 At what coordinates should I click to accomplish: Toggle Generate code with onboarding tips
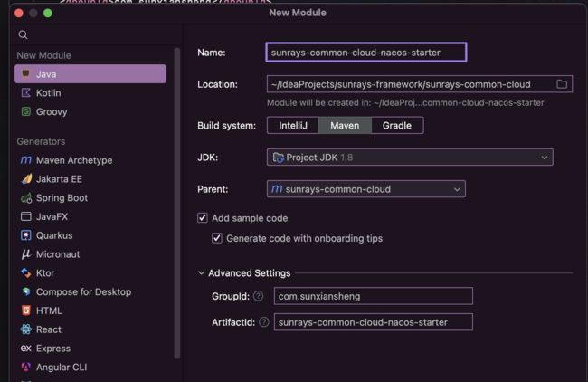[x=217, y=238]
